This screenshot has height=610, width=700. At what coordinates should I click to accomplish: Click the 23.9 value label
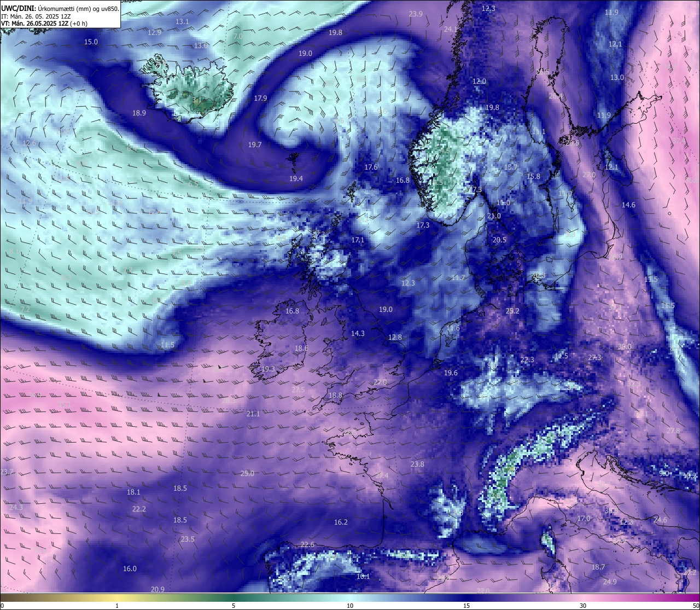(416, 14)
